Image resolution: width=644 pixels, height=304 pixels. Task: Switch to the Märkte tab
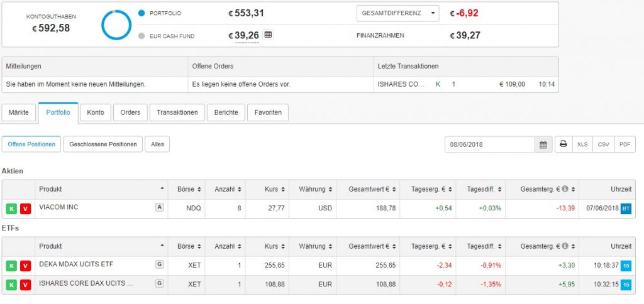19,112
